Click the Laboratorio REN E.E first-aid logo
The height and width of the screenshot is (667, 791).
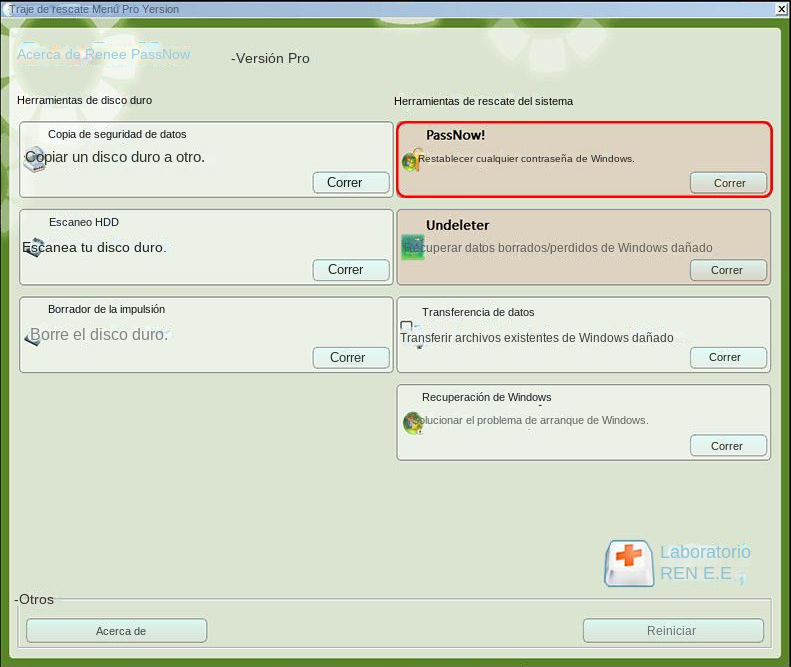point(629,564)
